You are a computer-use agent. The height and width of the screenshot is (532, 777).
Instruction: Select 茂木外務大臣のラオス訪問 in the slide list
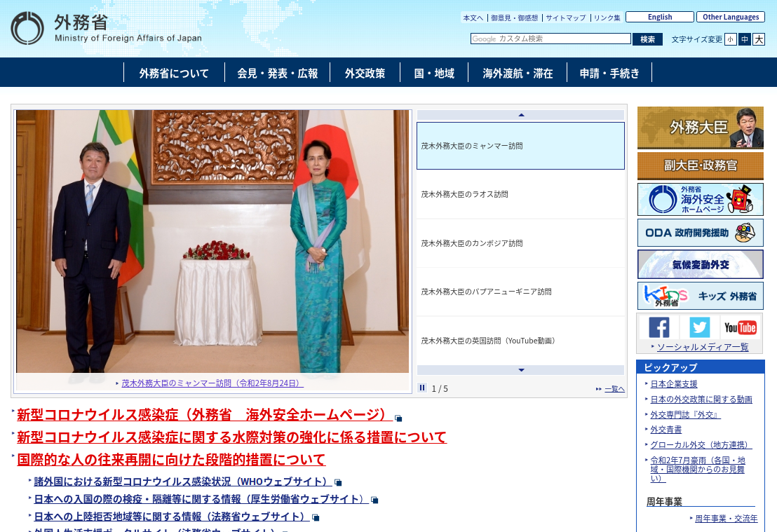pyautogui.click(x=520, y=194)
